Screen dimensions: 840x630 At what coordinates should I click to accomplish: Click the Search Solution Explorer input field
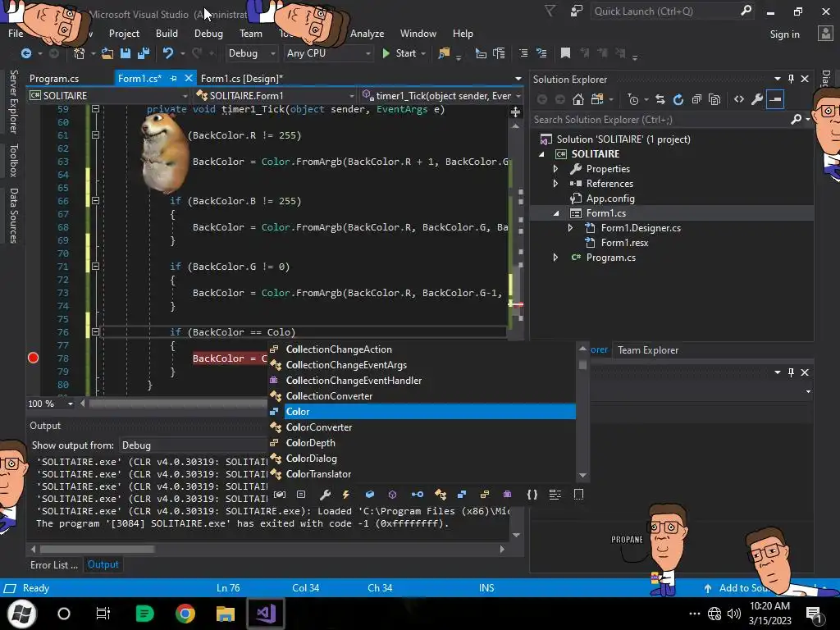coord(661,120)
